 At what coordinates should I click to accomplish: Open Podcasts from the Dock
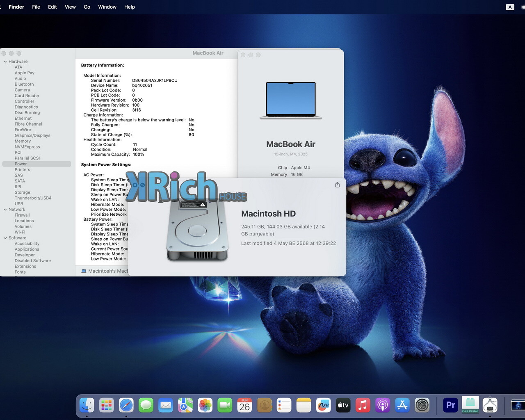coord(383,405)
